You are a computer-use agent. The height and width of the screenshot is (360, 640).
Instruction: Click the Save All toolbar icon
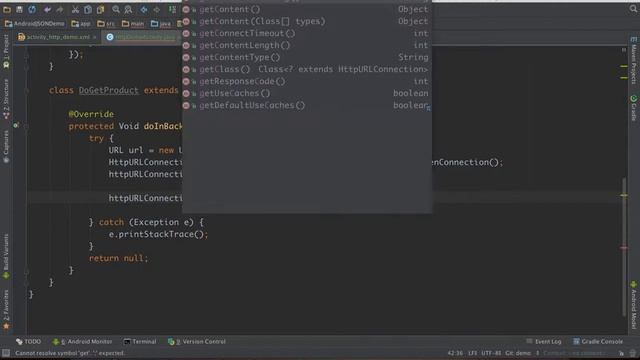coord(19,9)
